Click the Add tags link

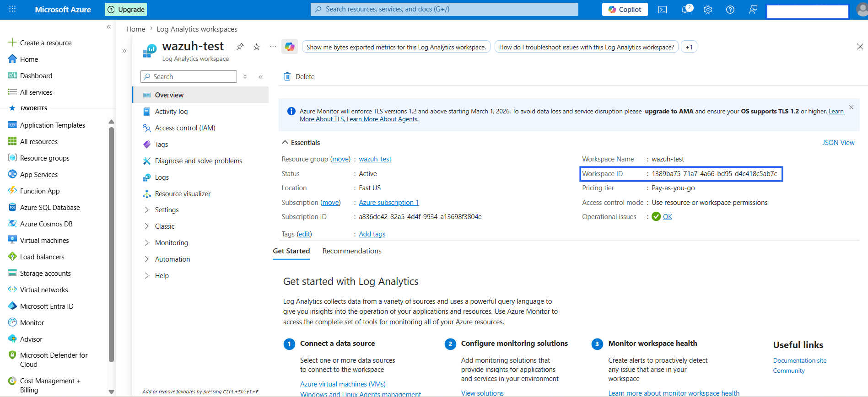point(372,234)
